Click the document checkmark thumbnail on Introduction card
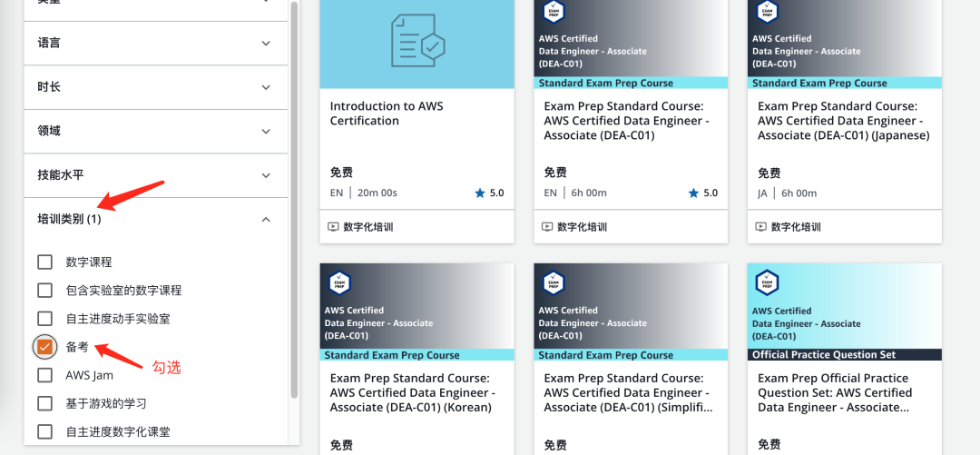Image resolution: width=980 pixels, height=455 pixels. click(417, 41)
